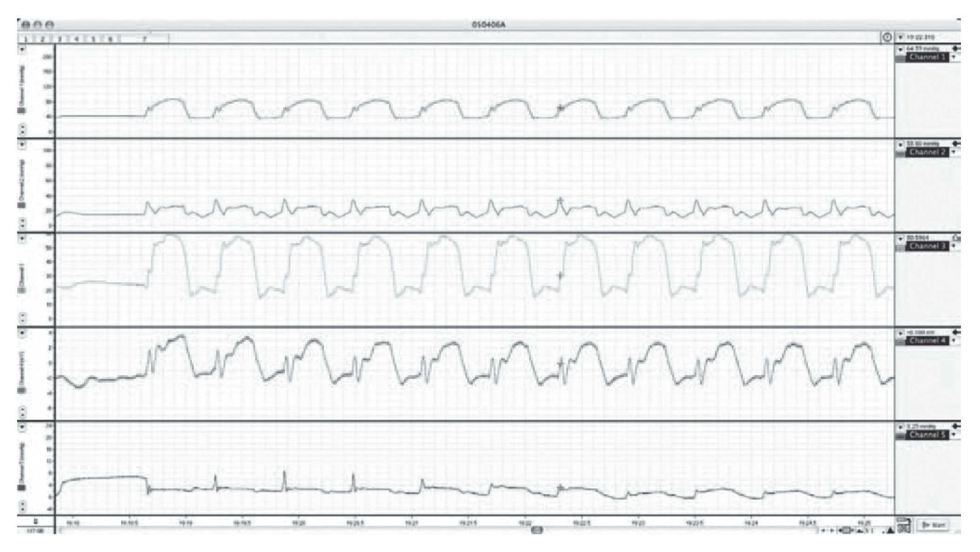Select comment tab number 1

pos(26,40)
